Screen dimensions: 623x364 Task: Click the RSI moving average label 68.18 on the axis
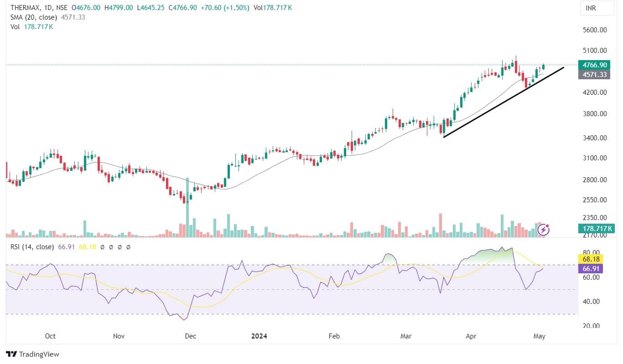[590, 259]
